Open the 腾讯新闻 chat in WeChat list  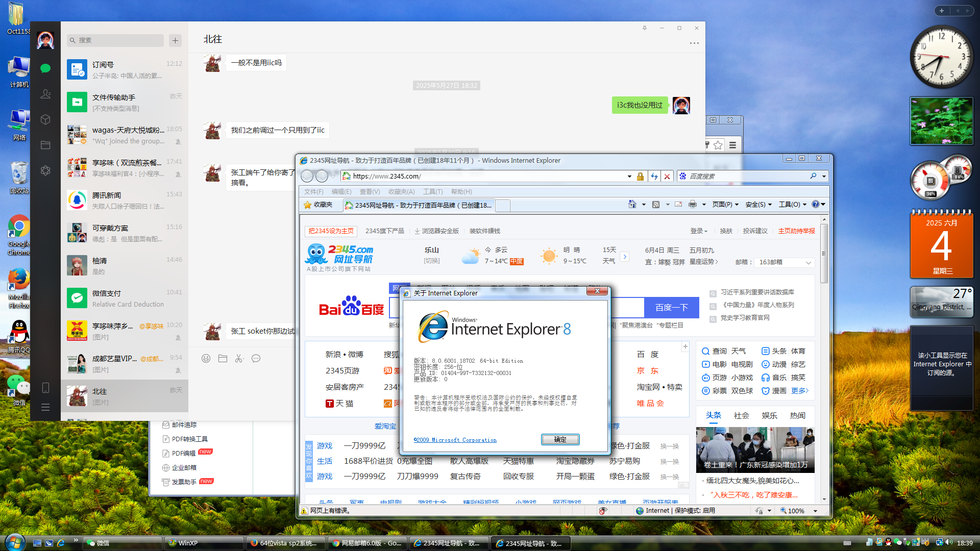point(125,200)
